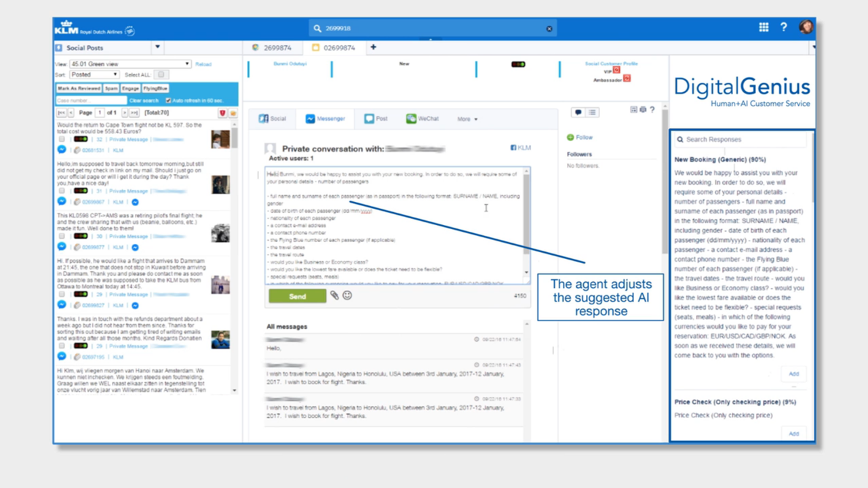868x488 pixels.
Task: Open the emoji smiley picker
Action: [347, 296]
